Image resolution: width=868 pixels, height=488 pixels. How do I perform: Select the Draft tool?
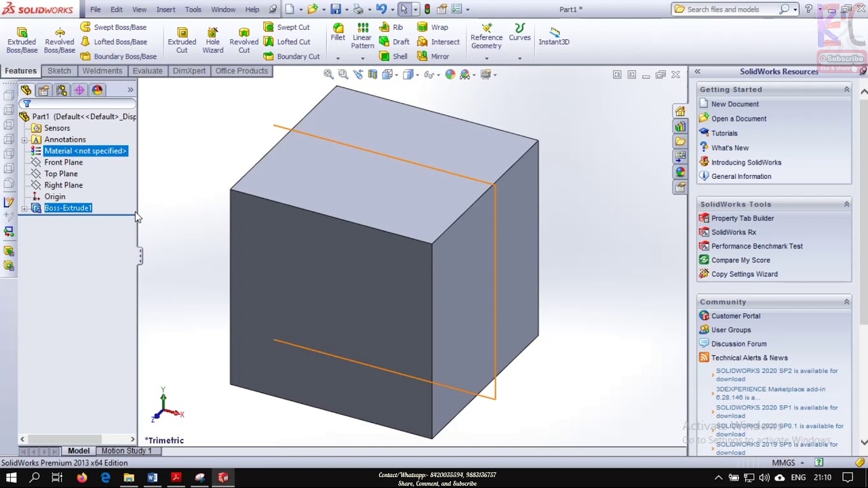click(395, 42)
